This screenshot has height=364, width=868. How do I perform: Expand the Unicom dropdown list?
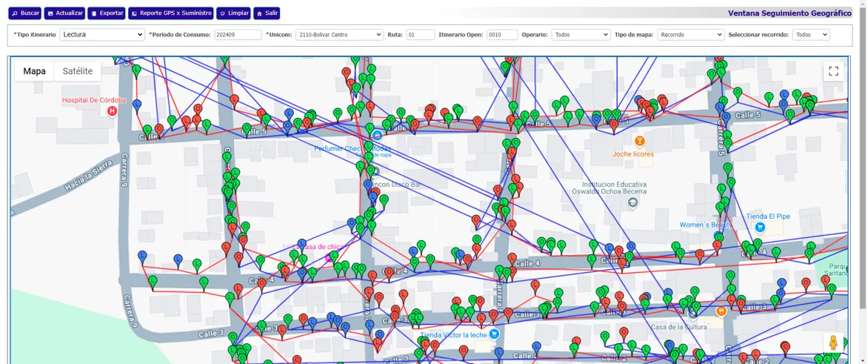(x=339, y=35)
